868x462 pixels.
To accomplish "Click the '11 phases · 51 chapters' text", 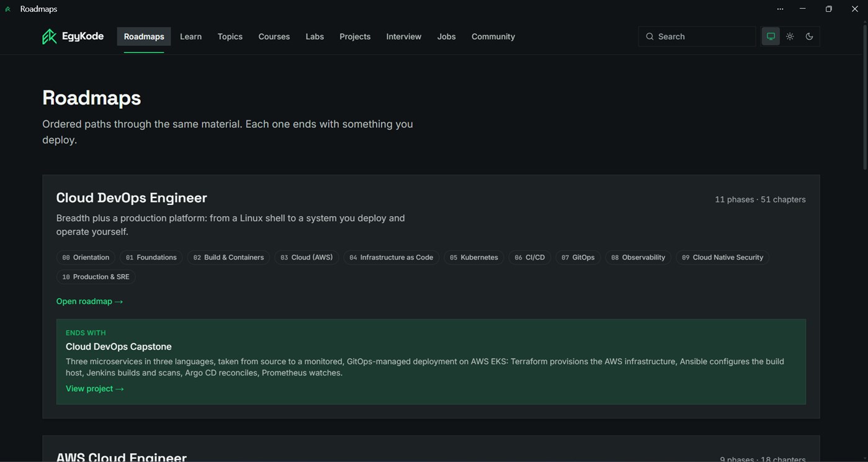I will coord(760,199).
